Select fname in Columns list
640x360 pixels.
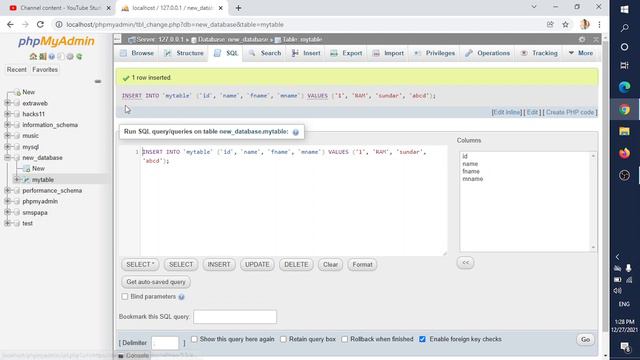click(471, 171)
